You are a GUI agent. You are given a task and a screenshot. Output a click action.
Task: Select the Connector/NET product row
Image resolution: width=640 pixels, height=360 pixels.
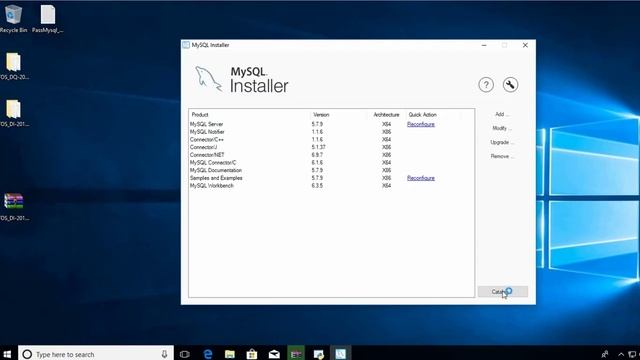pyautogui.click(x=331, y=155)
